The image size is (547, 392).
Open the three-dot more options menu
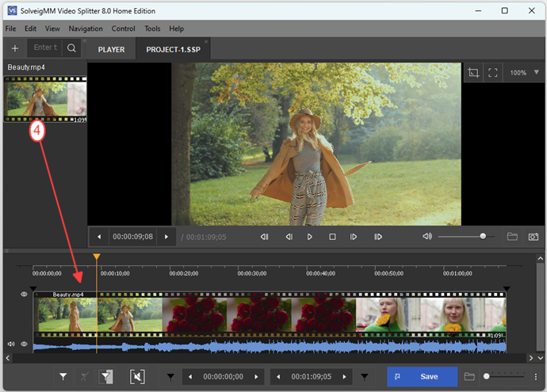[x=536, y=377]
